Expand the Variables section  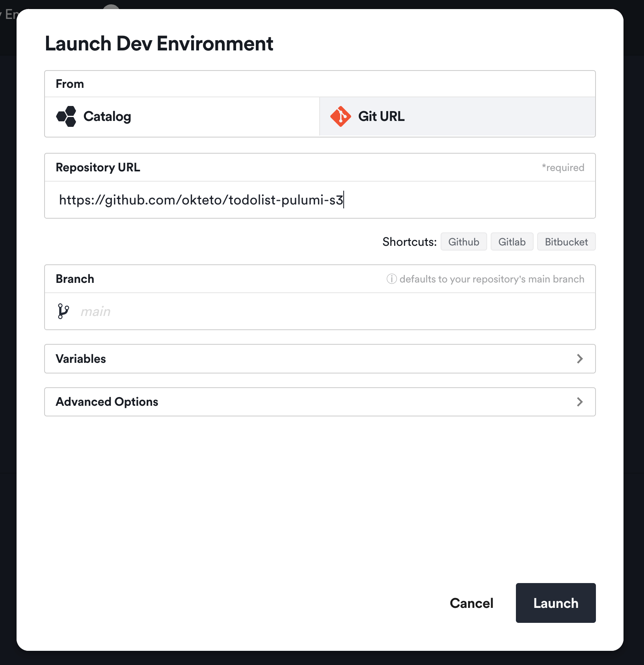[320, 359]
